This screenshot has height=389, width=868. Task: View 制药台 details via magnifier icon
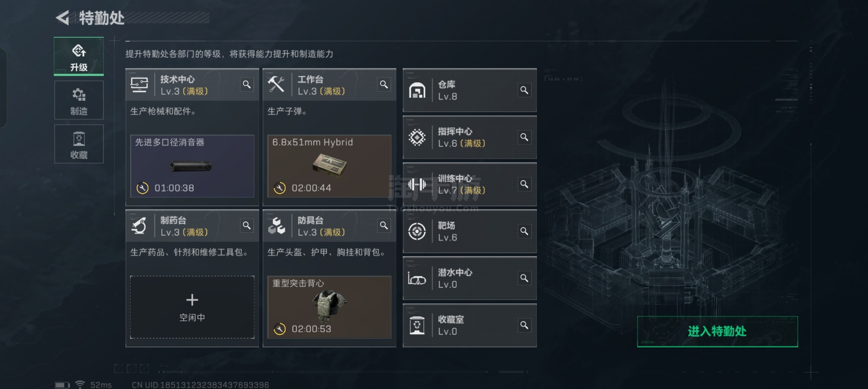247,225
